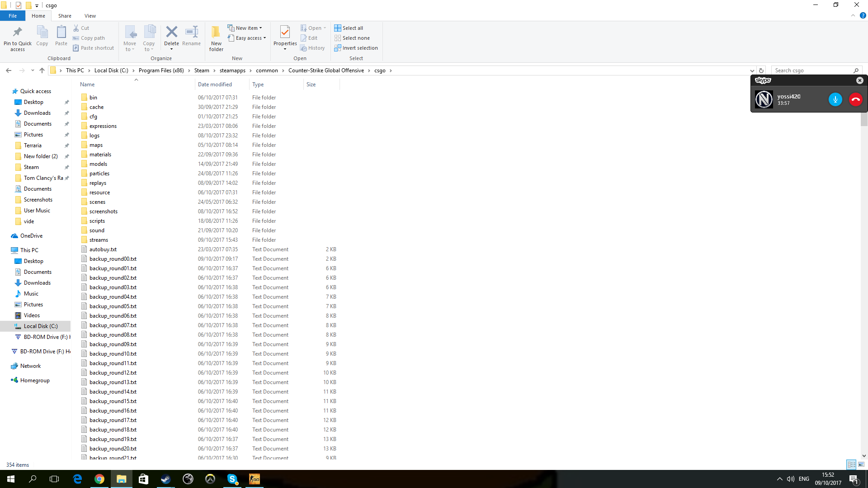This screenshot has height=488, width=868.
Task: Switch to the Home ribbon tab
Action: [x=38, y=16]
